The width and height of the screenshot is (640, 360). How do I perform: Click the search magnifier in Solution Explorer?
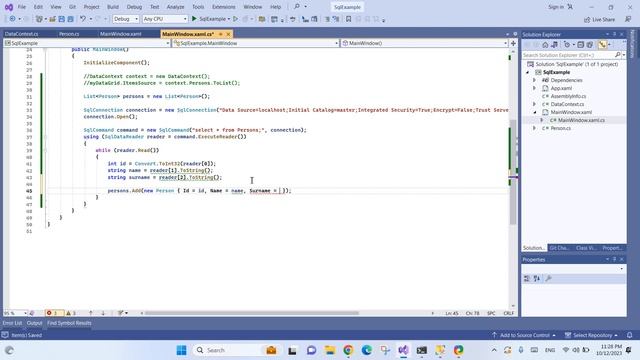tap(618, 55)
